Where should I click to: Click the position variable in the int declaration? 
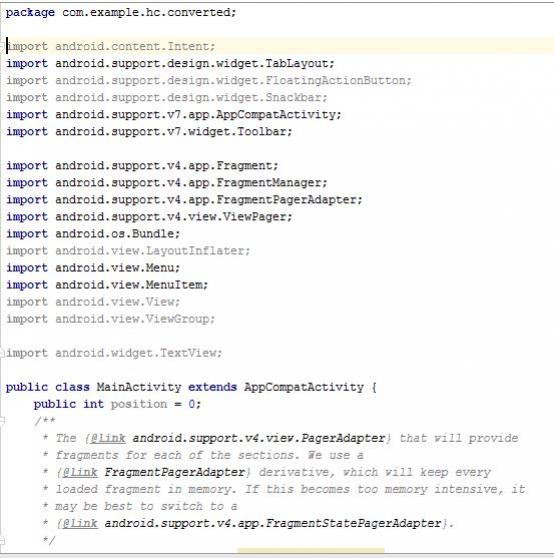(139, 404)
